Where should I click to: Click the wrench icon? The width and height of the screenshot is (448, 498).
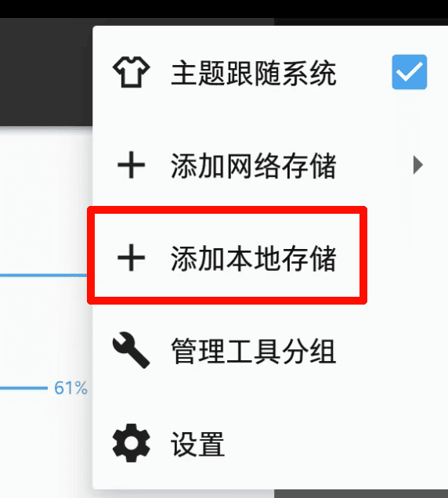(x=132, y=350)
